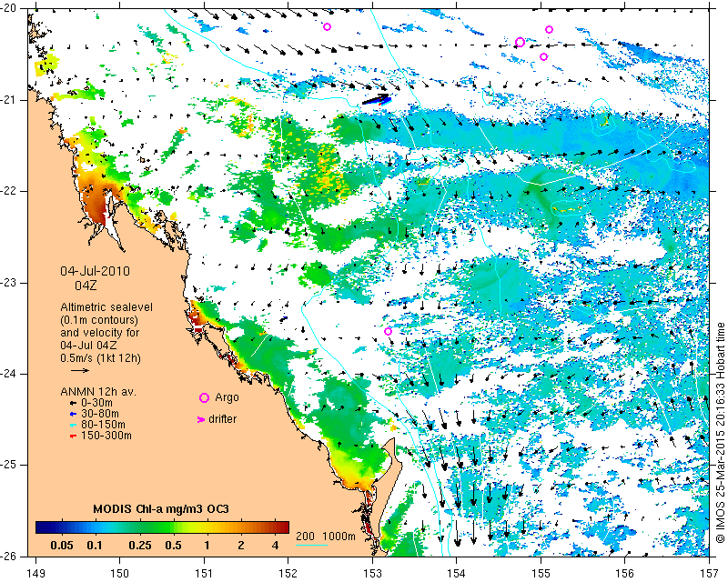Screen dimensions: 728x582
Task: Click the 'ANMN 12h av.' legend heading
Action: coord(98,392)
